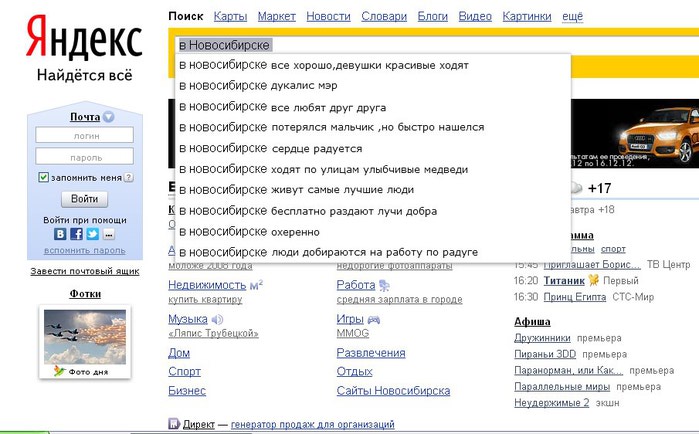
Task: Select suggestion живут самые лучшие люди
Action: point(373,190)
